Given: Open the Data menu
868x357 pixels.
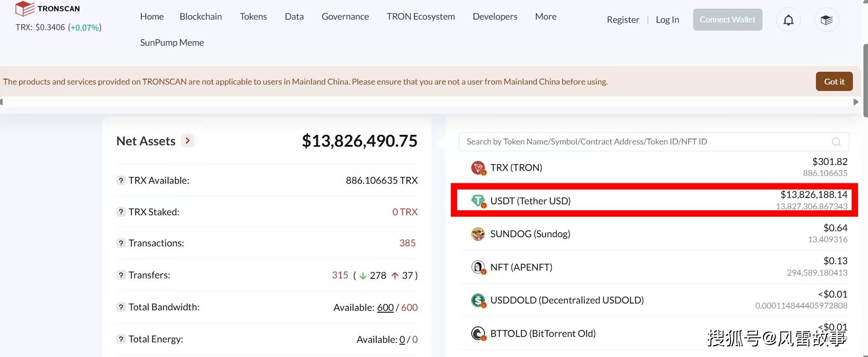Looking at the screenshot, I should pyautogui.click(x=294, y=16).
